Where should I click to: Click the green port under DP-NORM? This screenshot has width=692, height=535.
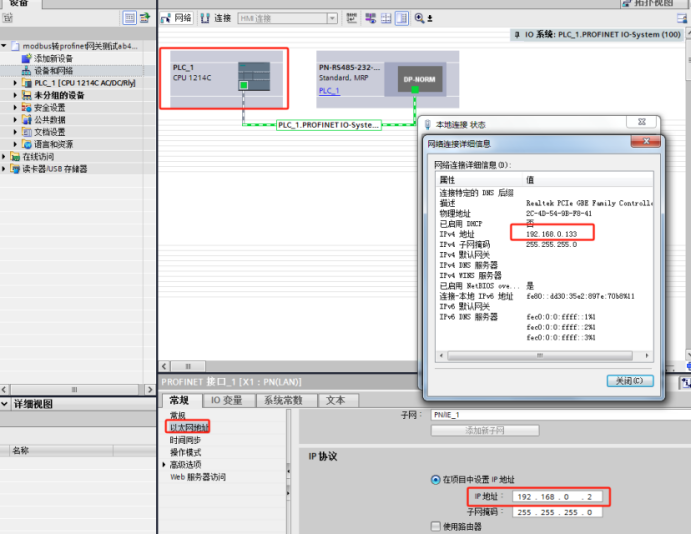(x=415, y=90)
